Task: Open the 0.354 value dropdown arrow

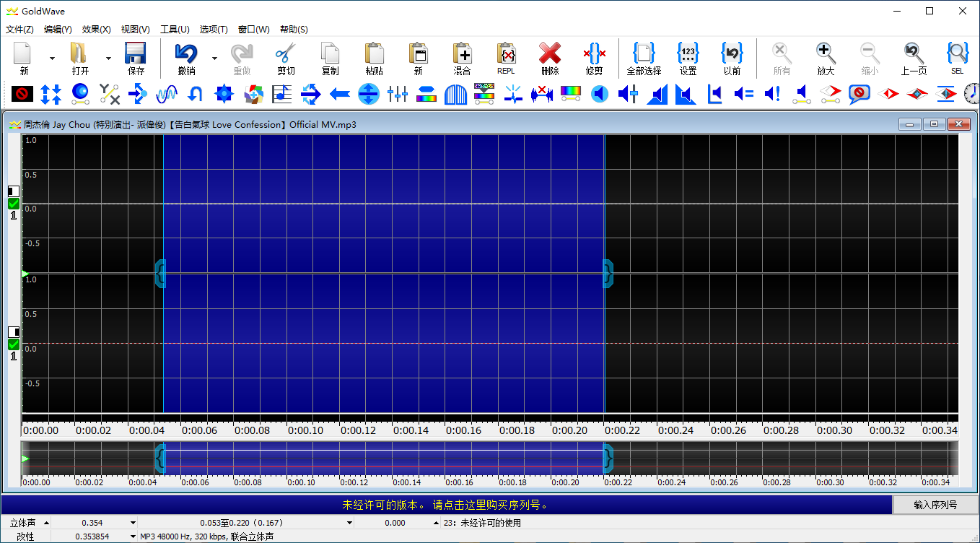Action: click(x=133, y=523)
